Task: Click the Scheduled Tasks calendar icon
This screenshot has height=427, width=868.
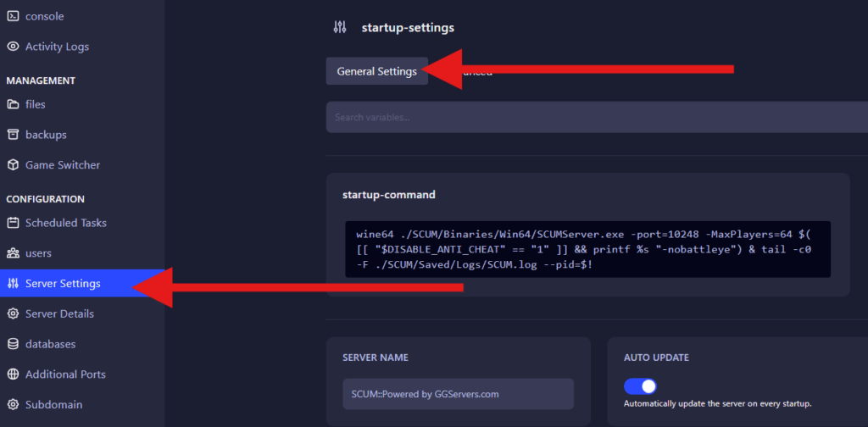Action: (13, 223)
